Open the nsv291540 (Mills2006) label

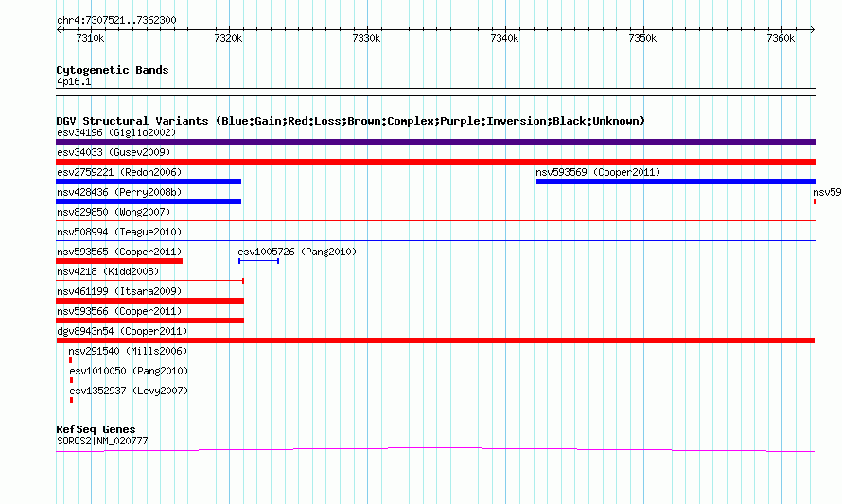coord(128,351)
